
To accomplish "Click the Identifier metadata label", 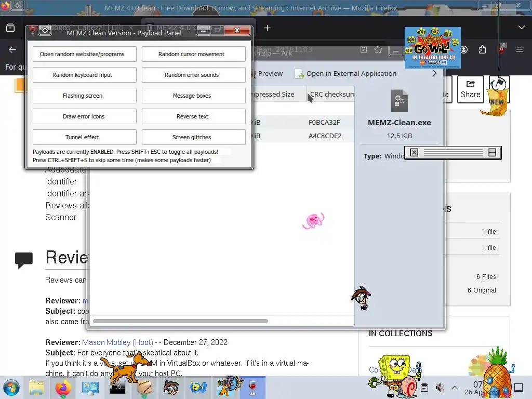I will coord(61,181).
